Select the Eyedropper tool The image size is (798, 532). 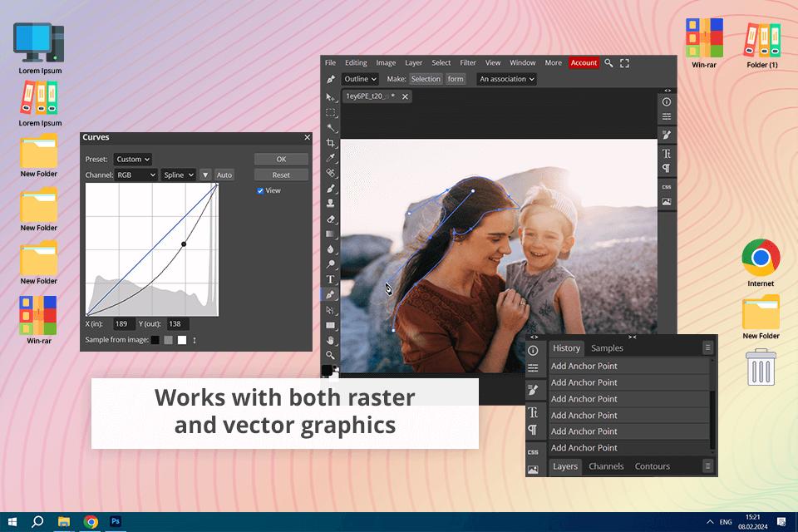(330, 158)
